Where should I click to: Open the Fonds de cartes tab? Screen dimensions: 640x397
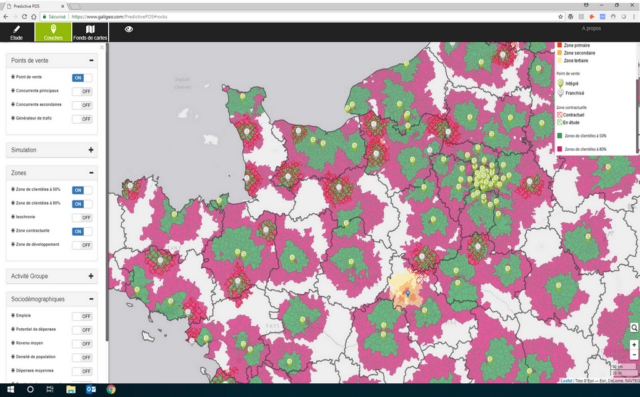pos(90,32)
